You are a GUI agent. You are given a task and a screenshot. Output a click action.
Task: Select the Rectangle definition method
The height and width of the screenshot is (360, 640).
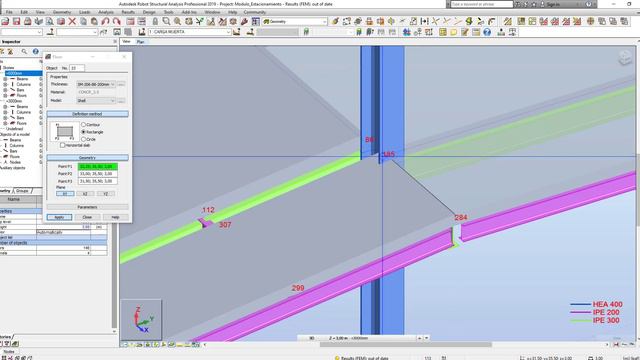83,132
